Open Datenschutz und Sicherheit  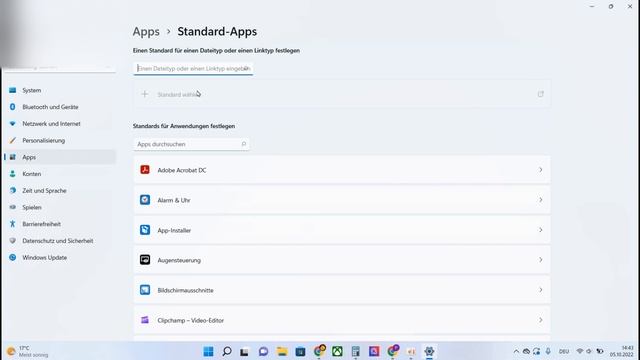click(x=60, y=241)
